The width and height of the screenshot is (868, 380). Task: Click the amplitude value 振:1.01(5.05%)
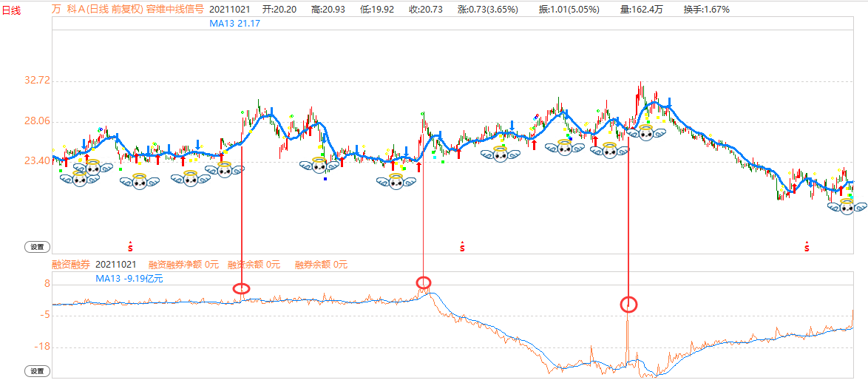pyautogui.click(x=569, y=10)
